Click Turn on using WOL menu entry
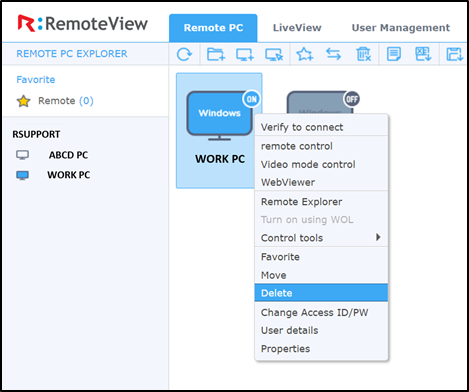 [321, 220]
